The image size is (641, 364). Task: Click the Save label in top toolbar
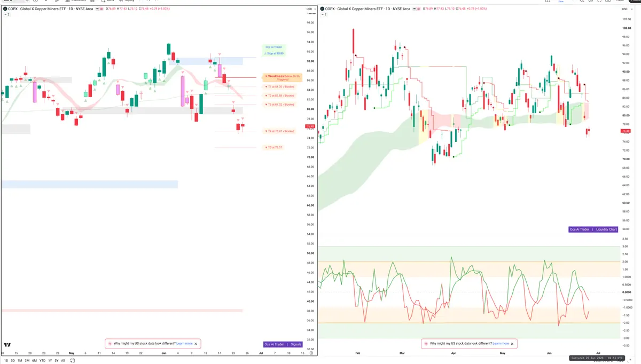[561, 2]
